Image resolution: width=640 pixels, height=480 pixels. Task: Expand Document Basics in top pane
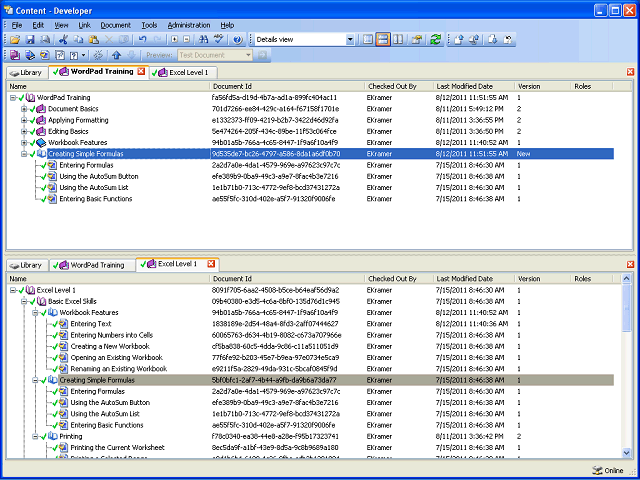(x=24, y=109)
